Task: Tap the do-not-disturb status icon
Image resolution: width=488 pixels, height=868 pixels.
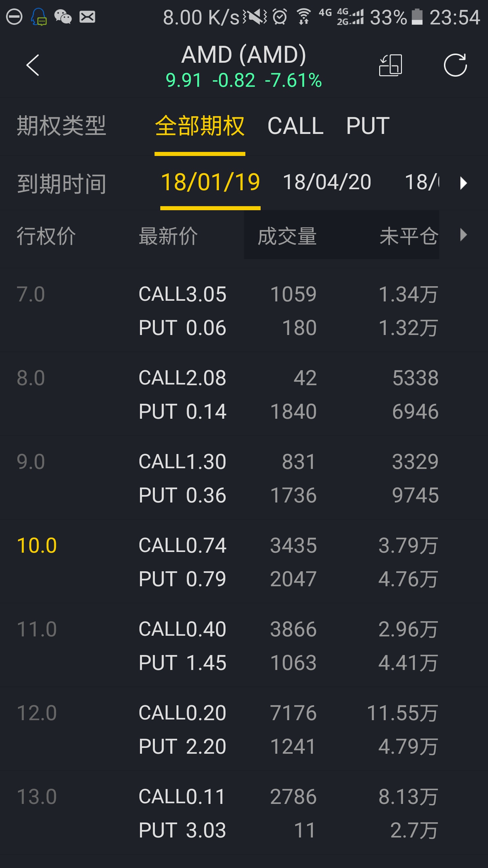Action: (14, 17)
